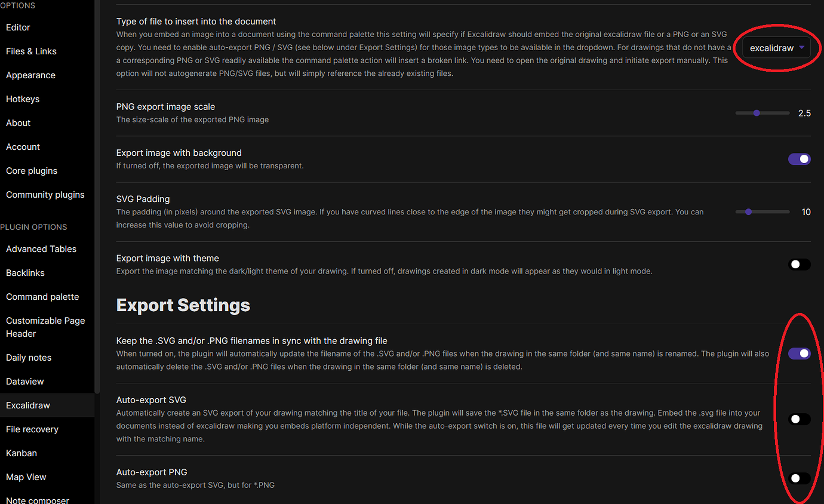
Task: Open Dataview plugin options
Action: pyautogui.click(x=24, y=381)
